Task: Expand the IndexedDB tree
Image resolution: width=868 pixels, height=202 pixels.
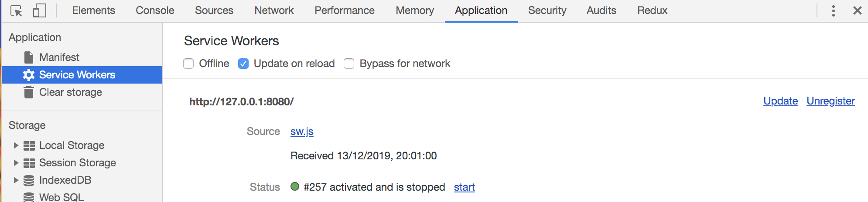Action: 16,180
